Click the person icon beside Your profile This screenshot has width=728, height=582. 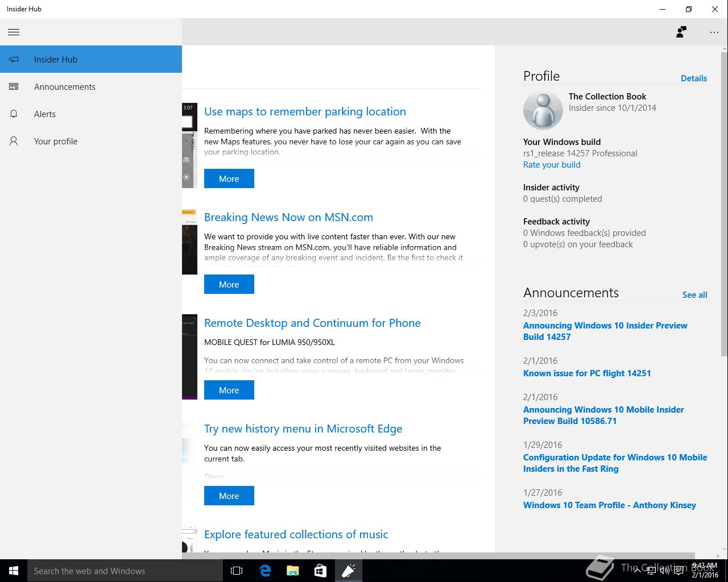14,141
